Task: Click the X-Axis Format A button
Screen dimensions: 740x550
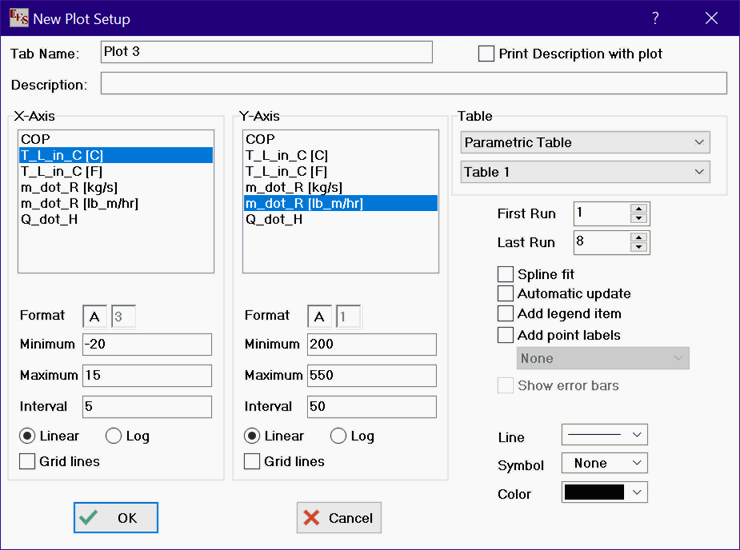Action: pos(94,316)
